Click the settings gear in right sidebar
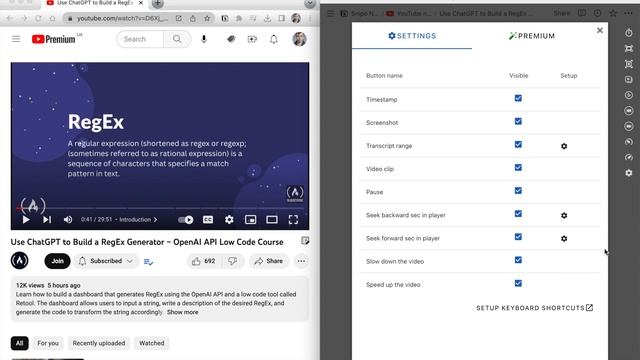Image resolution: width=640 pixels, height=360 pixels. pos(629,173)
